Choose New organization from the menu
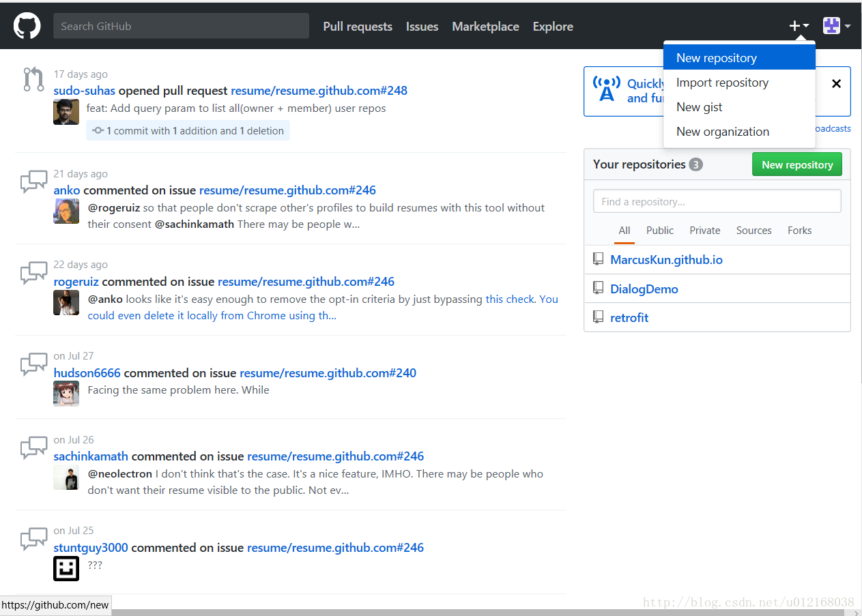Viewport: 862px width, 616px height. 739,132
